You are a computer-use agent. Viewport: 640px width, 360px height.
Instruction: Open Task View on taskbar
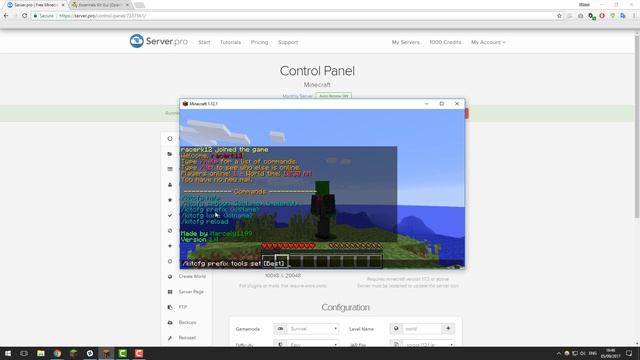tap(24, 353)
